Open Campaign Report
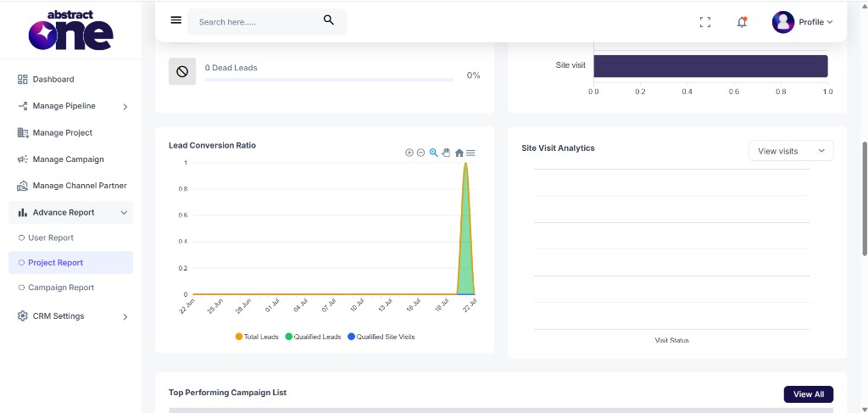This screenshot has width=868, height=413. coord(61,287)
